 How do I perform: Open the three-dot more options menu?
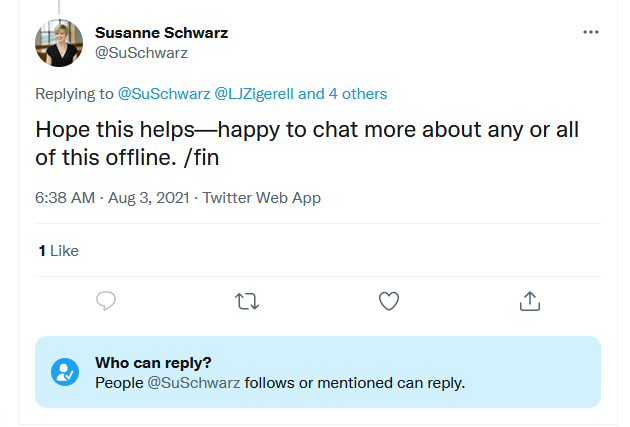point(590,32)
